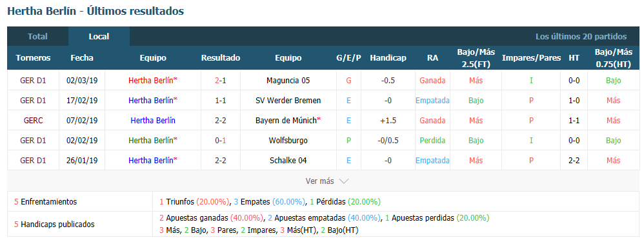Click the GERC tournament label
Viewport: 644px width, 240px height.
[x=34, y=121]
